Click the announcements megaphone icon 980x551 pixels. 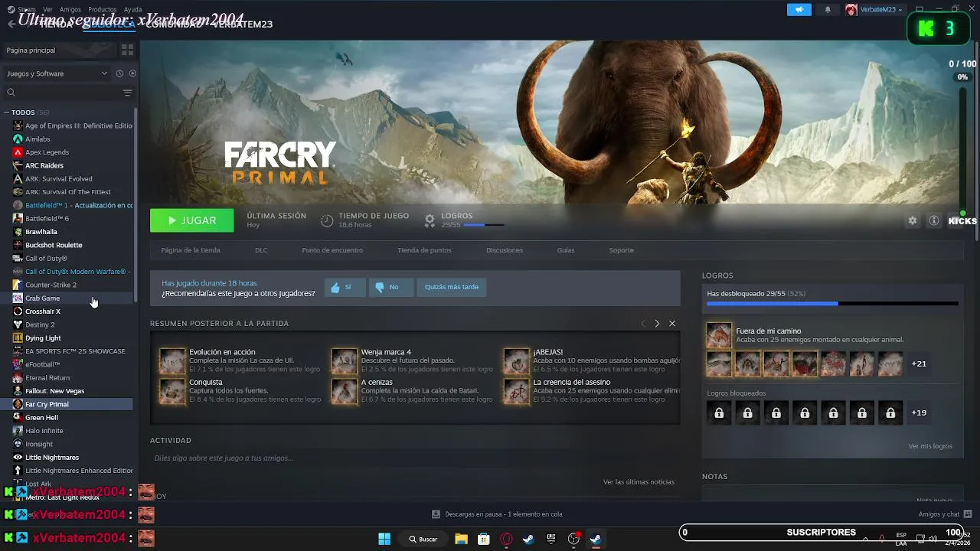[x=799, y=9]
